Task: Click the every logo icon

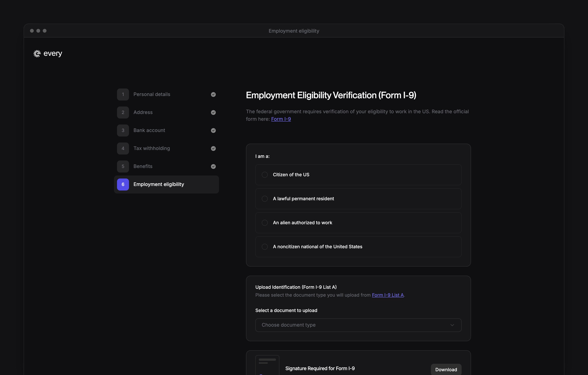Action: click(37, 53)
